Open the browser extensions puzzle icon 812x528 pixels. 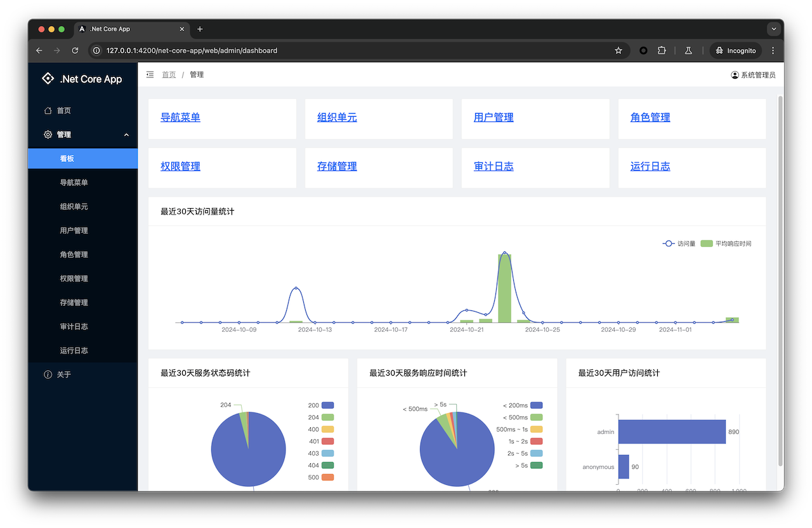tap(662, 51)
